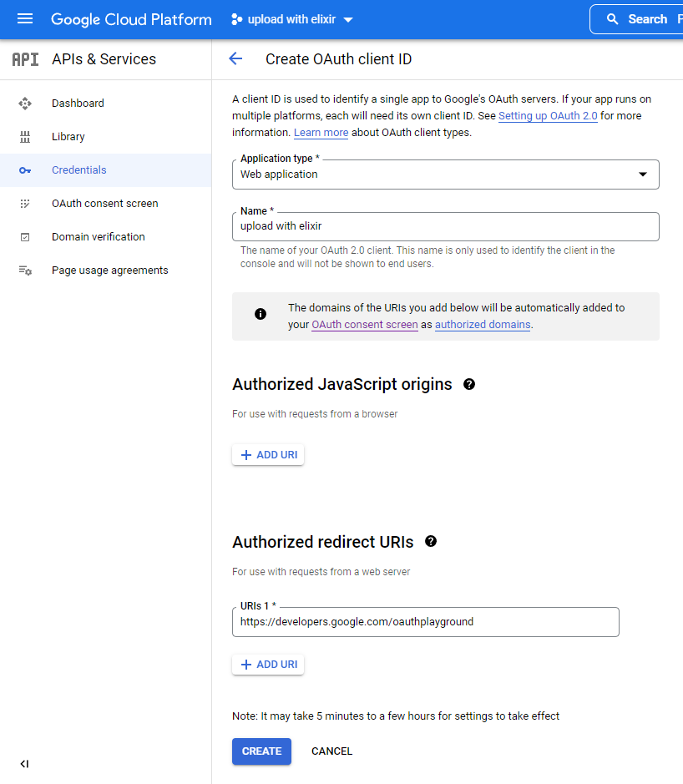This screenshot has width=683, height=784.
Task: Click help icon beside Authorized redirect URIs
Action: click(431, 541)
